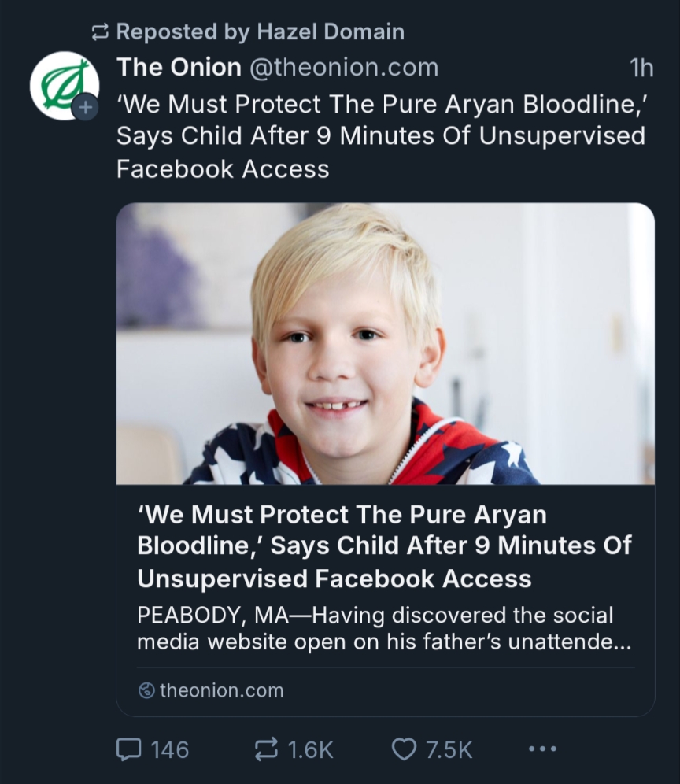Click the 7.5K likes count

pos(449,749)
